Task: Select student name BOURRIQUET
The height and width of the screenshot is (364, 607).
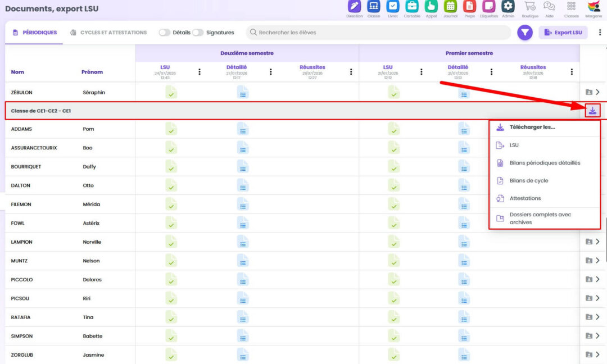Action: [26, 167]
